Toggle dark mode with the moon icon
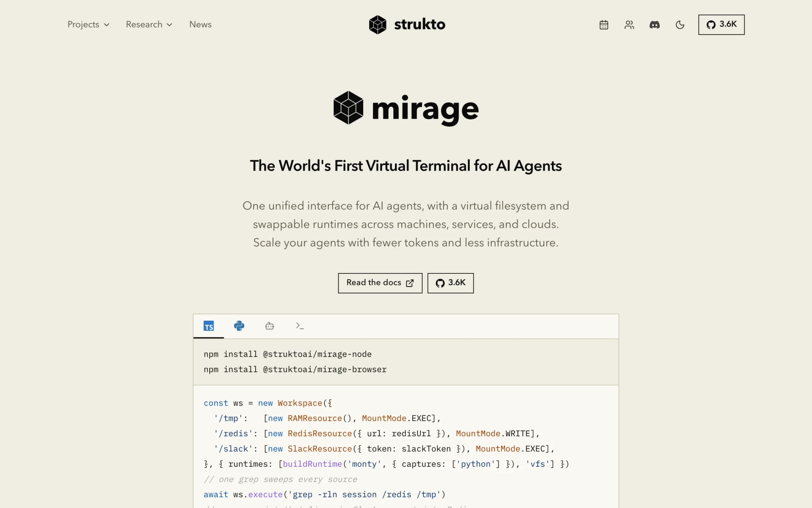Viewport: 812px width, 508px height. click(x=680, y=25)
